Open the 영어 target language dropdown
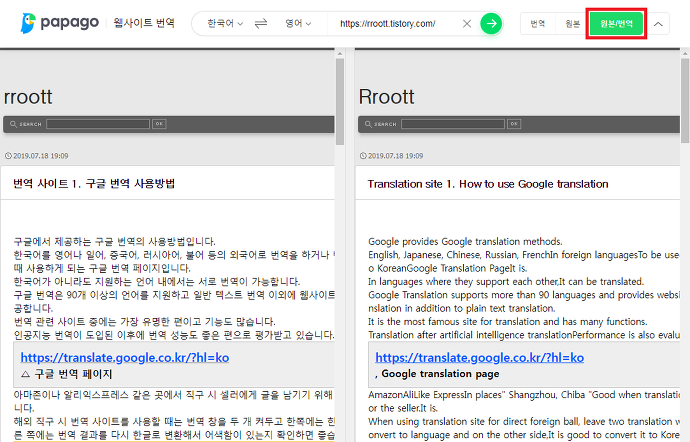Image resolution: width=690 pixels, height=442 pixels. pos(298,23)
